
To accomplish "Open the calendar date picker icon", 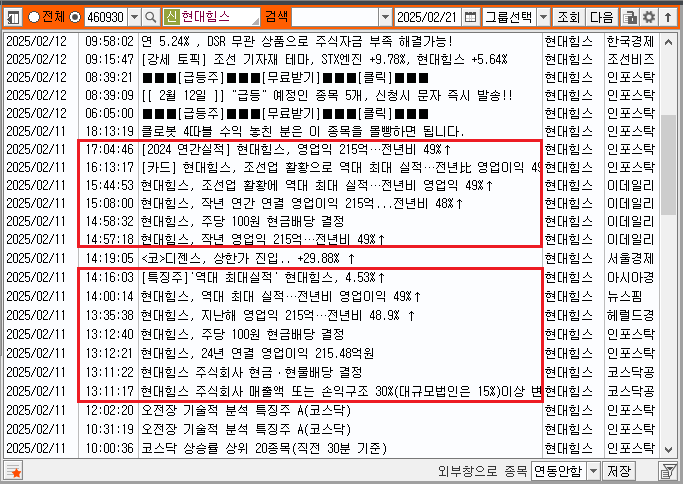I will pos(470,17).
